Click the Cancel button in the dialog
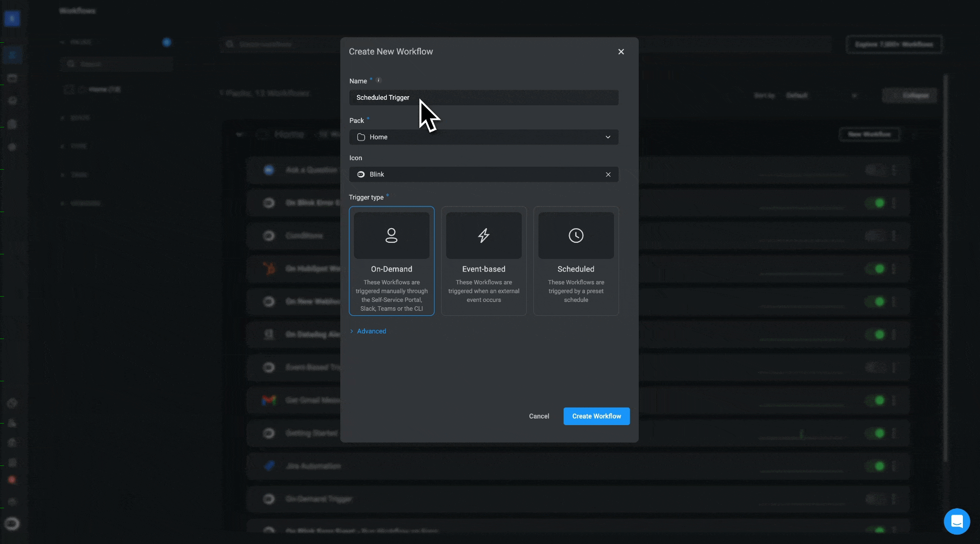980x544 pixels. (x=539, y=416)
